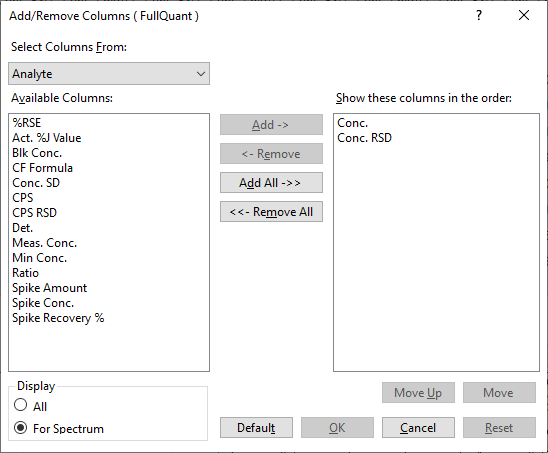Viewport: 548px width, 453px height.
Task: Open the Select Columns From dropdown
Action: [109, 74]
